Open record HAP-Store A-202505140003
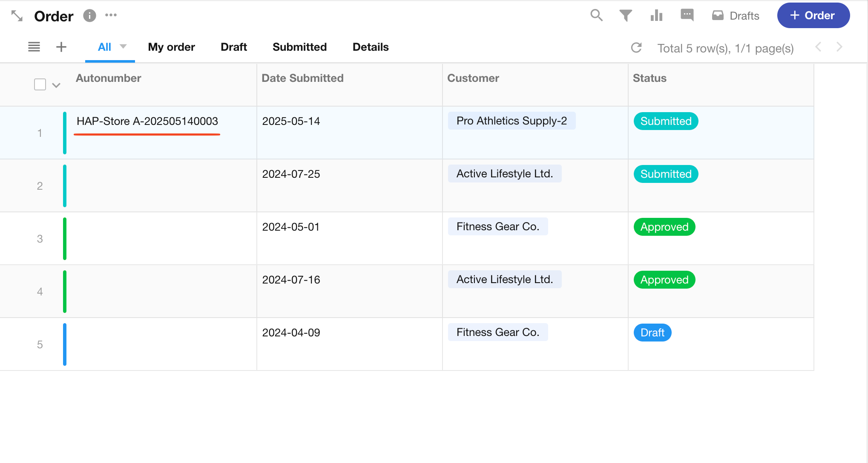Viewport: 868px width, 463px height. tap(147, 122)
